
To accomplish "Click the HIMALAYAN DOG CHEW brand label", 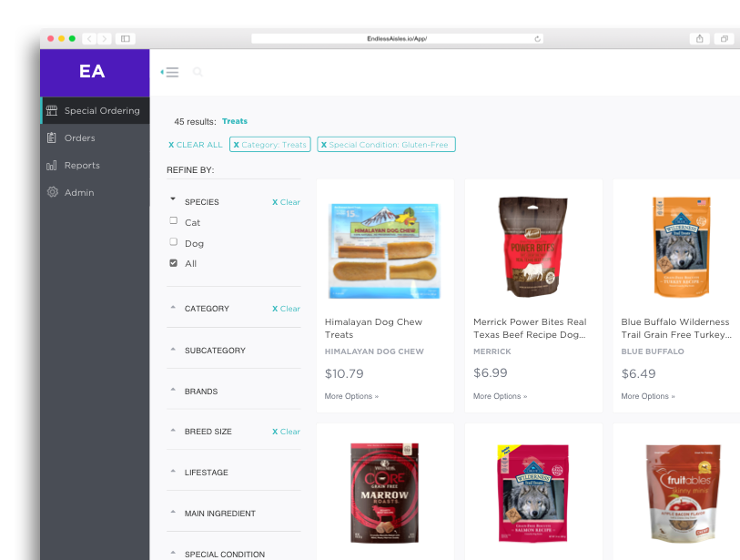I will [x=374, y=351].
